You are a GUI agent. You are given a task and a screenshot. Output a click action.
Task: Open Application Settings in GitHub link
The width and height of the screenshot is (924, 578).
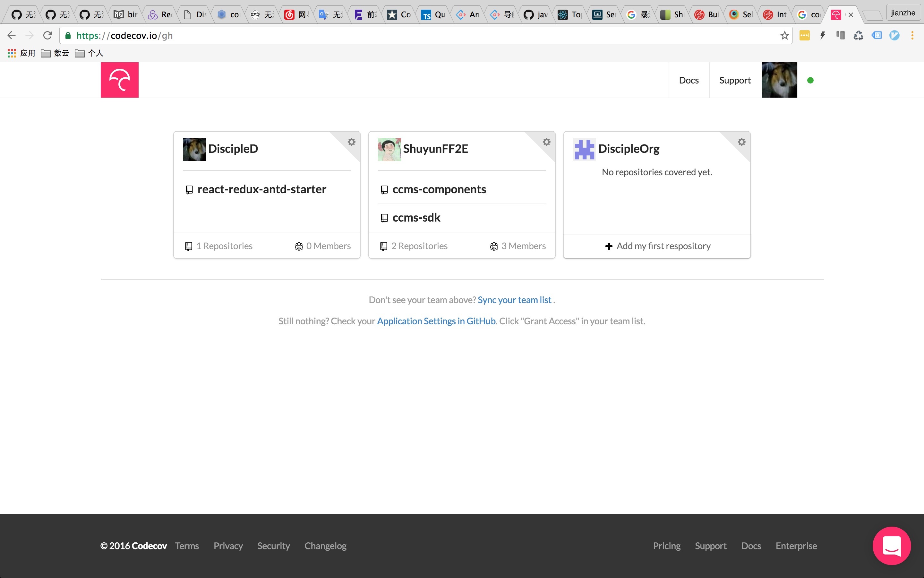point(436,321)
